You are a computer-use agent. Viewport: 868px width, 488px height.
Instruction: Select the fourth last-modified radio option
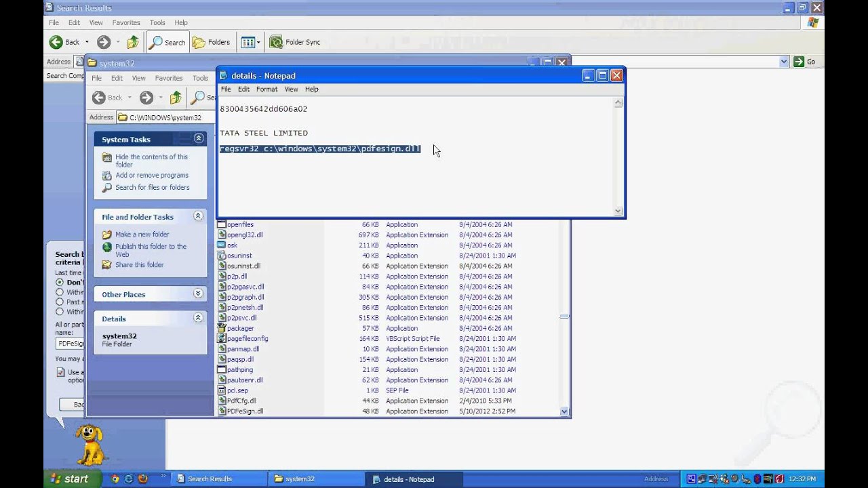click(60, 312)
